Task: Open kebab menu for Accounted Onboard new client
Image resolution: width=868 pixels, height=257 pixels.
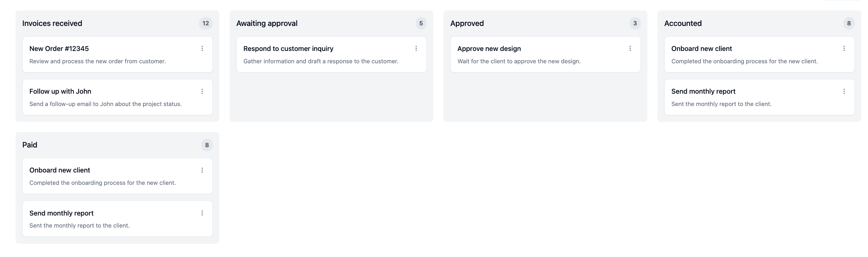Action: coord(844,48)
